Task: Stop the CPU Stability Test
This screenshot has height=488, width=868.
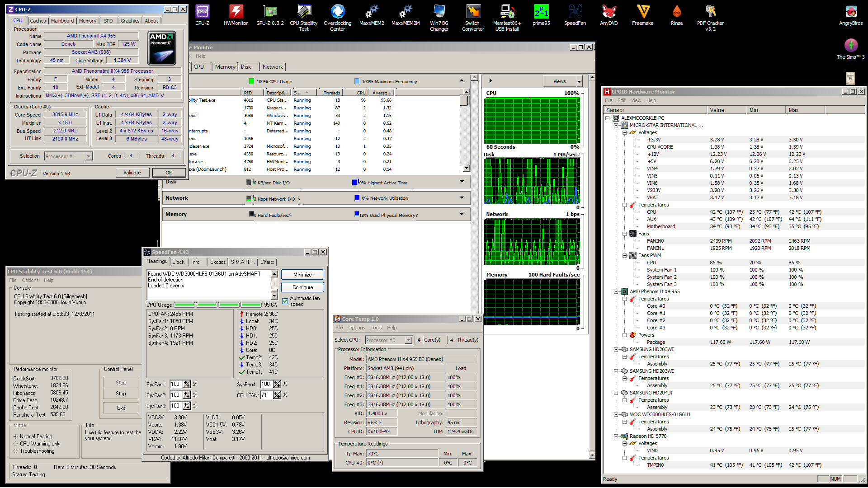Action: pyautogui.click(x=121, y=394)
